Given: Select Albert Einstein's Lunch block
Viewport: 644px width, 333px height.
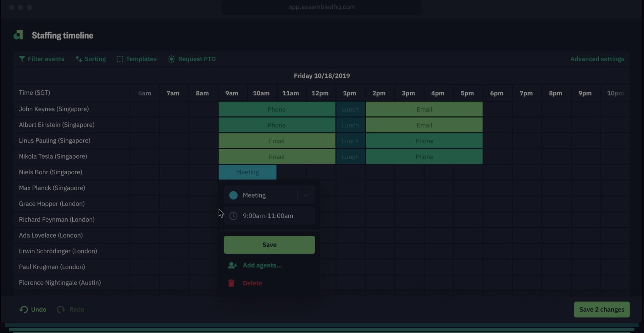Looking at the screenshot, I should click(x=350, y=125).
